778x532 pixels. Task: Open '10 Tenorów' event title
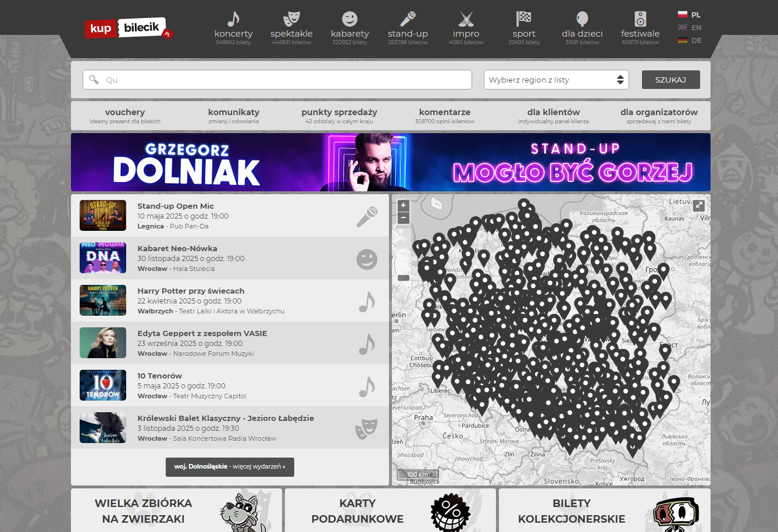[x=160, y=376]
